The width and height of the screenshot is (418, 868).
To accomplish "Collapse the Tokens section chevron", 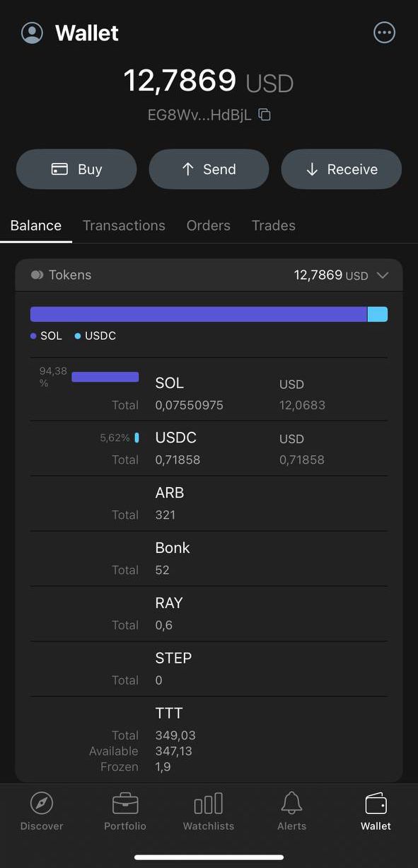I will (383, 275).
